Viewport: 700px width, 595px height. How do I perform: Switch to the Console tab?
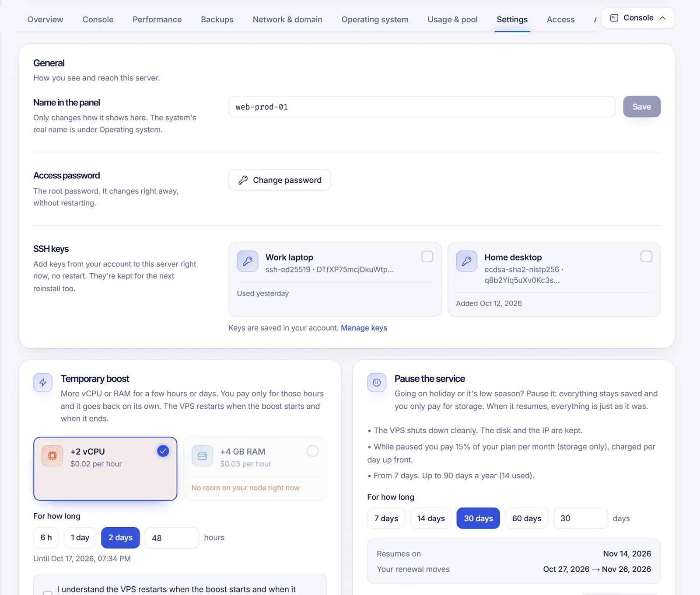98,20
